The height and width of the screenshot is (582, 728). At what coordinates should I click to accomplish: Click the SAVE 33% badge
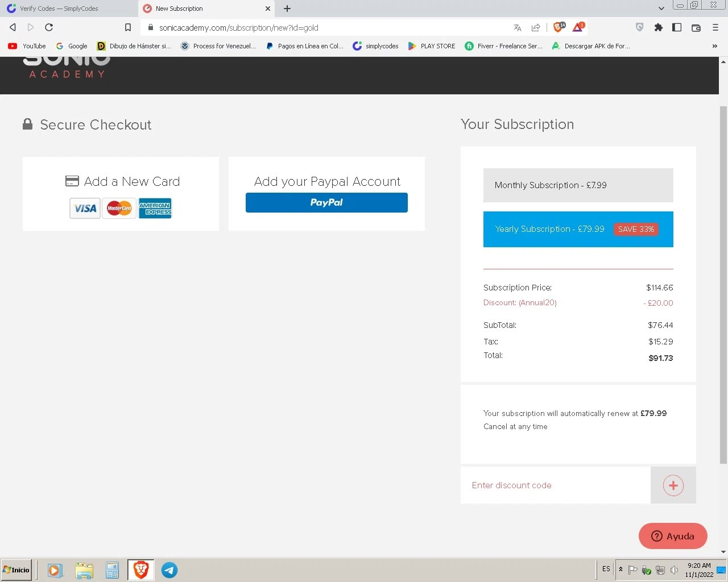tap(636, 229)
